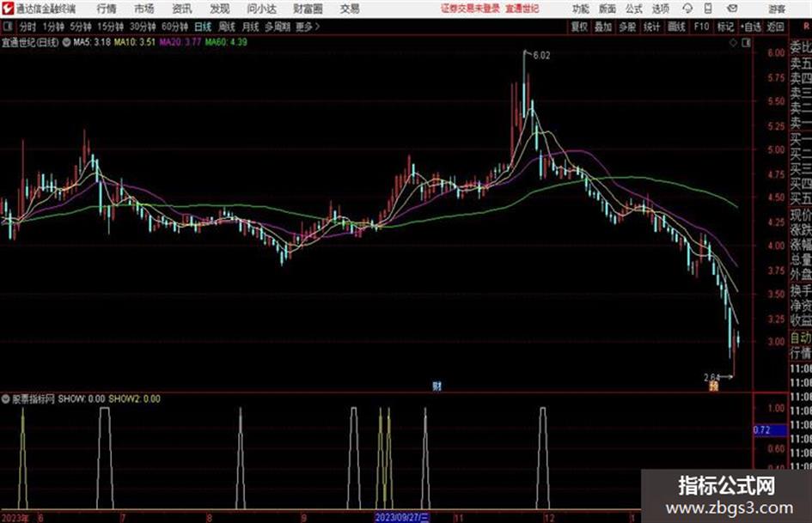Screen dimensions: 812x523
Task: Click the 通达信 app logo icon
Action: point(8,9)
